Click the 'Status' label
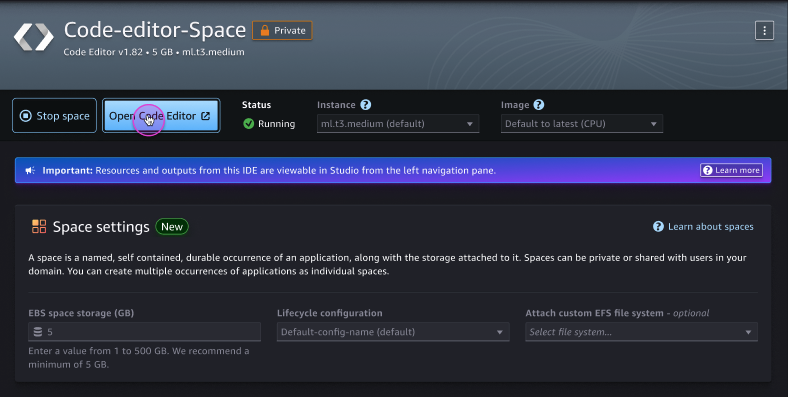 click(256, 105)
